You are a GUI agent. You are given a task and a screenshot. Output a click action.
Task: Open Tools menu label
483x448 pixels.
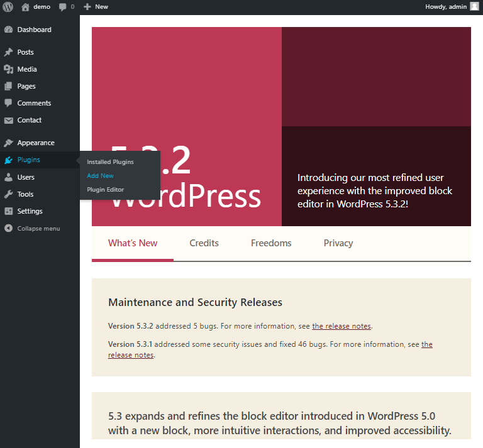click(x=25, y=194)
